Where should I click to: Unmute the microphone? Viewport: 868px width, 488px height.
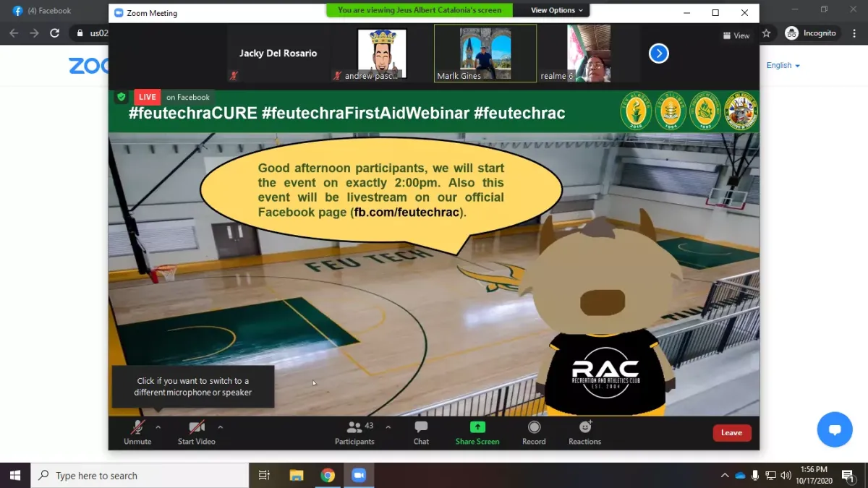[x=137, y=432]
